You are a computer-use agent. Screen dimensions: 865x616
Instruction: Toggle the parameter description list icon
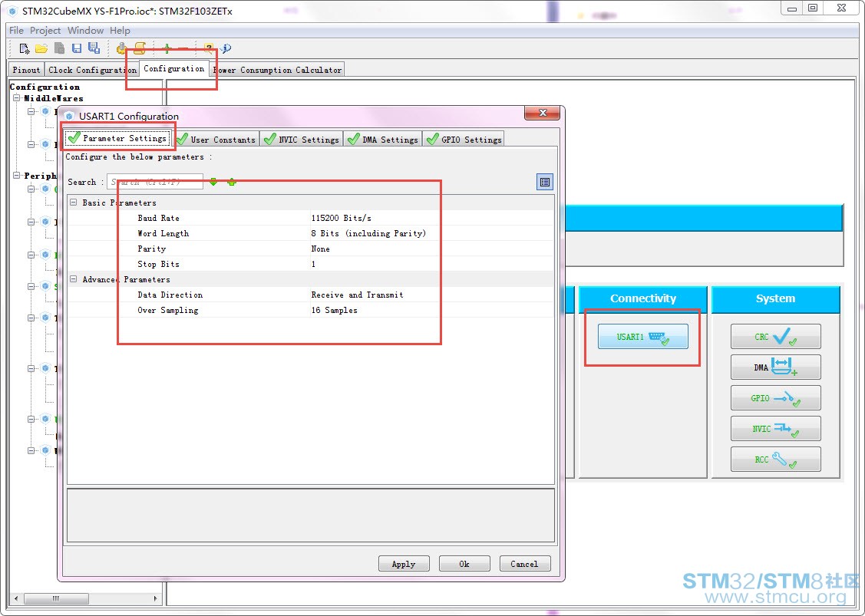coord(545,182)
